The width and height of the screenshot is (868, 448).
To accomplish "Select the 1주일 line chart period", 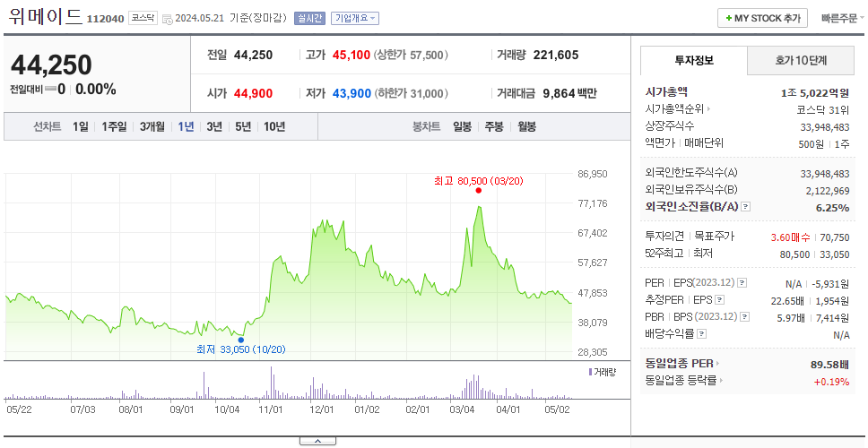I will point(114,126).
